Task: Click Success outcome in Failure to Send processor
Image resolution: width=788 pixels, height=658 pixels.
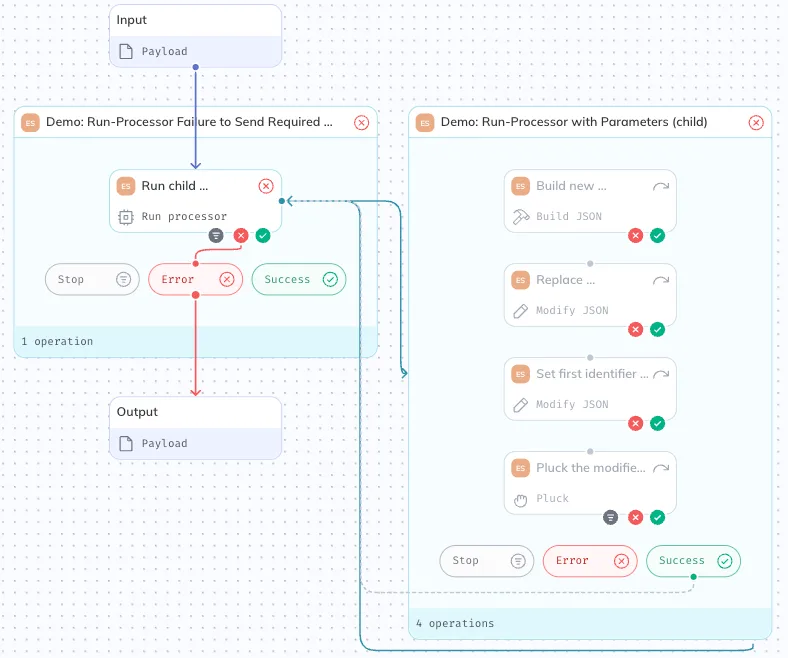Action: pos(299,279)
